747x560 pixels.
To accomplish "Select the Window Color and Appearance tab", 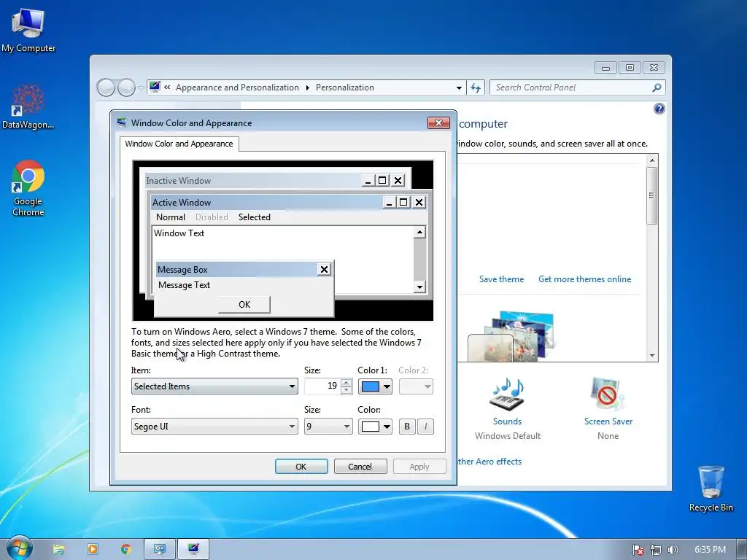I will [179, 144].
